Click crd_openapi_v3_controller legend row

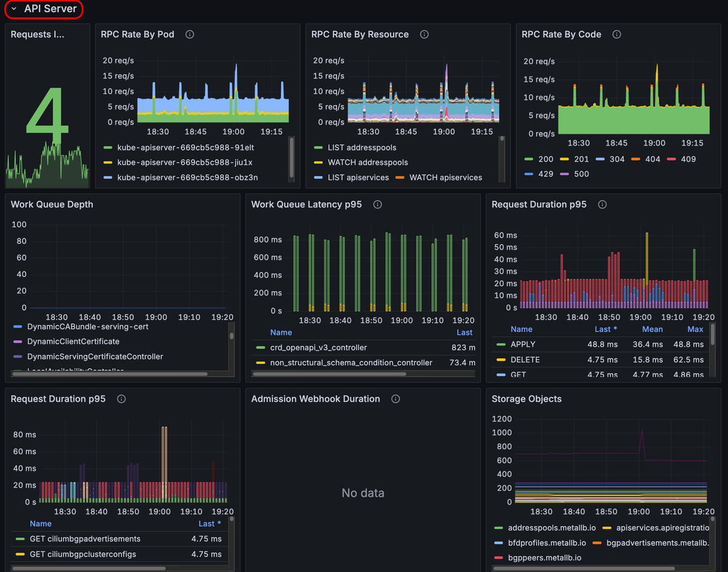[318, 348]
